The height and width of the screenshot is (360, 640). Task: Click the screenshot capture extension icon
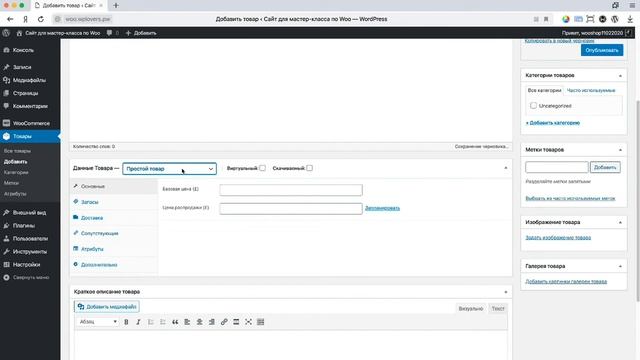tap(590, 19)
